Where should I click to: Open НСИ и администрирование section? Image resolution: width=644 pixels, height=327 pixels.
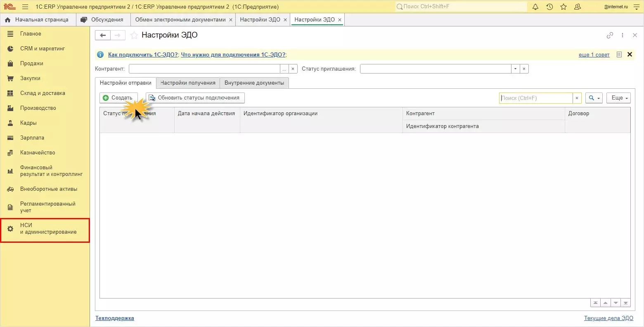45,230
